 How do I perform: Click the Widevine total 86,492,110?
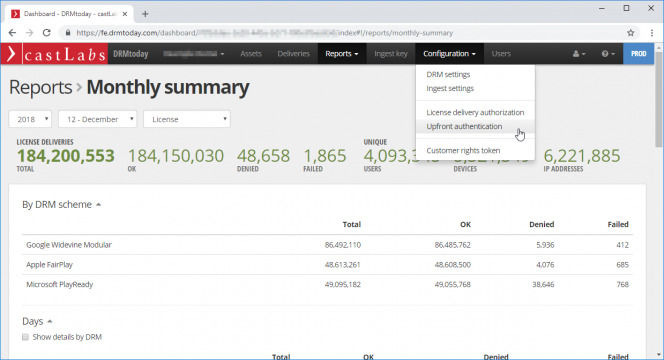[343, 245]
